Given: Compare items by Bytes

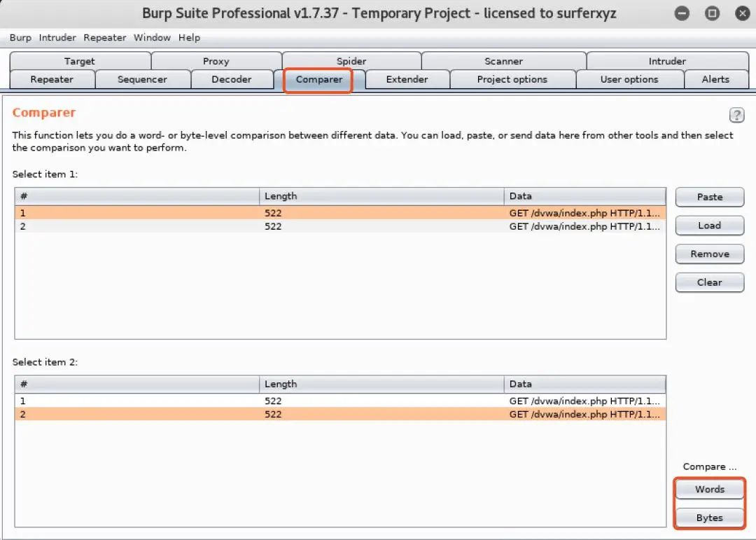Looking at the screenshot, I should [710, 518].
